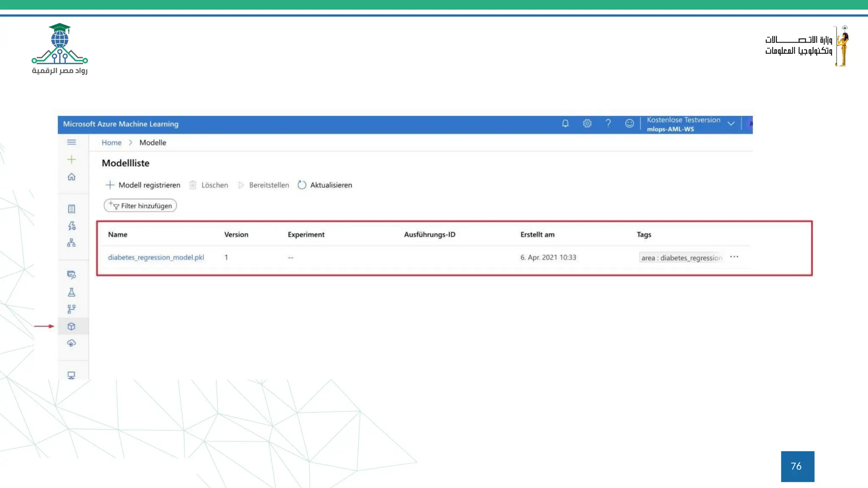Viewport: 868px width, 488px height.
Task: Open the row's three-dot more options menu
Action: (x=734, y=257)
